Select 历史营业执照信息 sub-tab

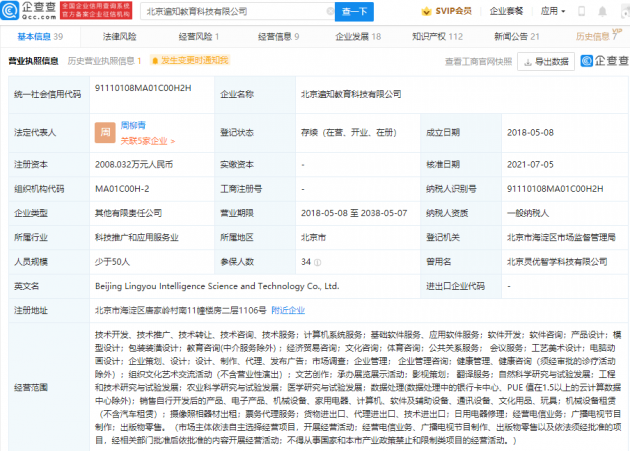(104, 61)
